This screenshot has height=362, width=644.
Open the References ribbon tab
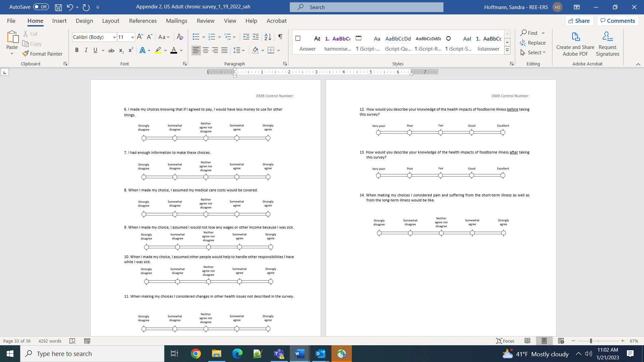click(x=143, y=21)
